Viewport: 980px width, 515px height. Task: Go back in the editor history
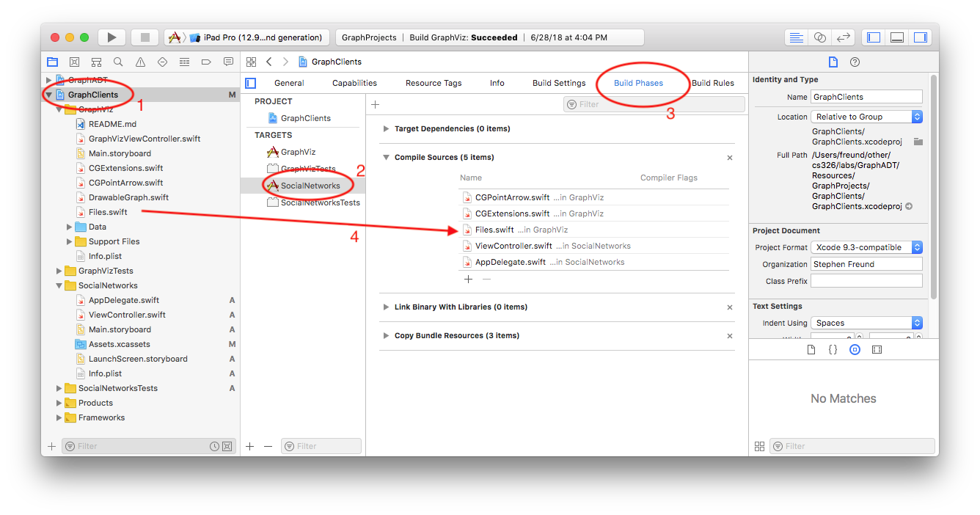coord(269,62)
